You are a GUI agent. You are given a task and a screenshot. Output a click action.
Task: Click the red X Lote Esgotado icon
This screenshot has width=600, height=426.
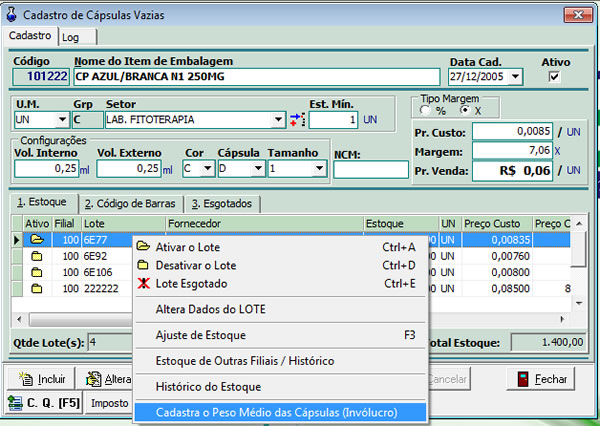[x=143, y=283]
